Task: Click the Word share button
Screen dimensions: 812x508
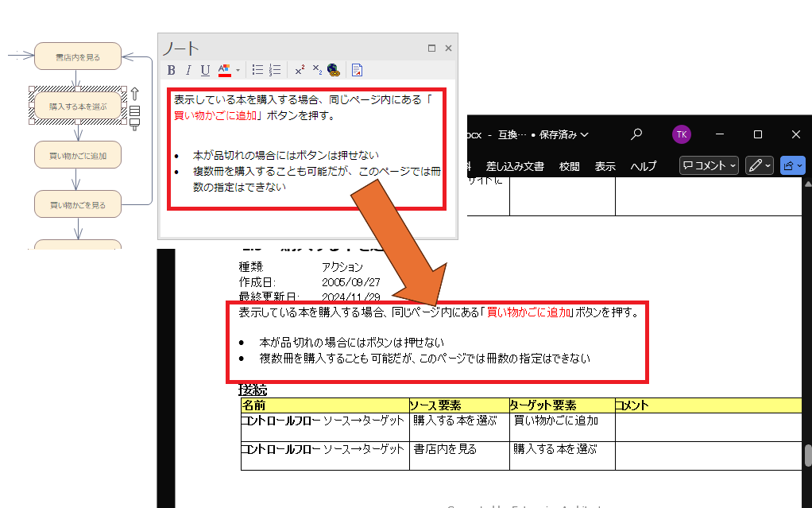Action: 792,165
